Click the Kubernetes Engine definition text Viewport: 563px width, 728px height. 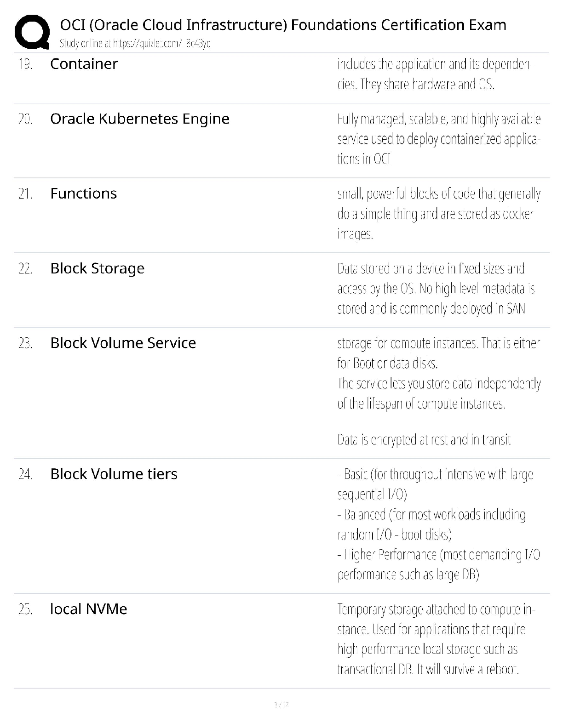click(x=439, y=139)
